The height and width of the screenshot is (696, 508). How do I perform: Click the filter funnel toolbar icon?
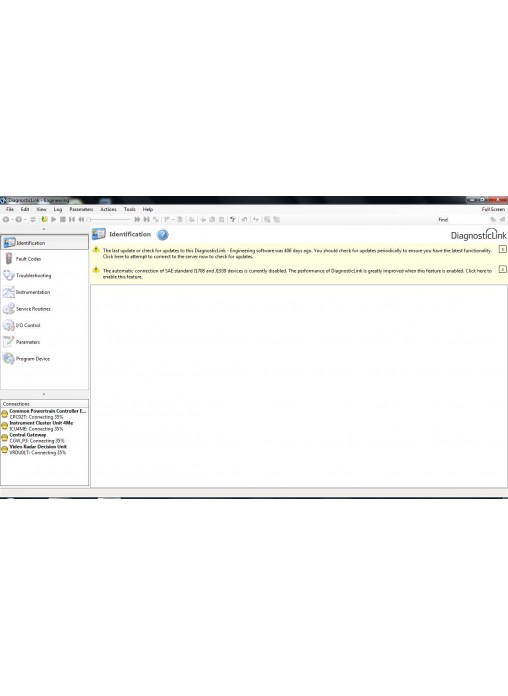coord(232,219)
